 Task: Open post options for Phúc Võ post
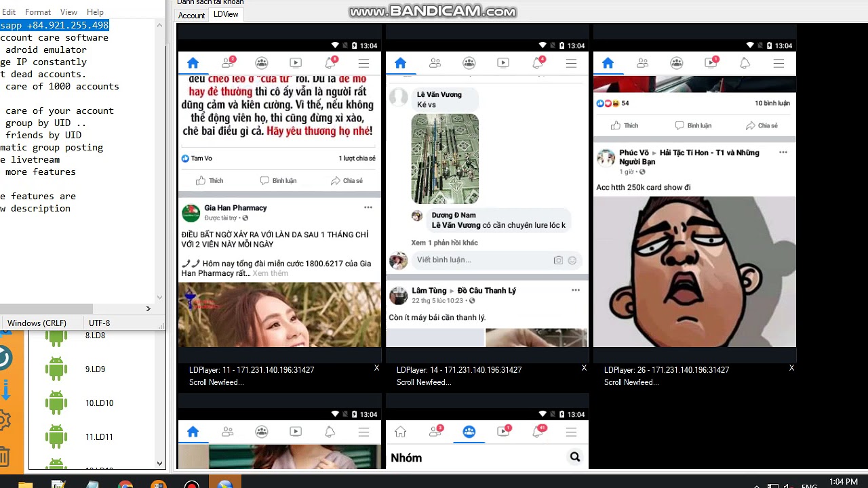(x=783, y=152)
